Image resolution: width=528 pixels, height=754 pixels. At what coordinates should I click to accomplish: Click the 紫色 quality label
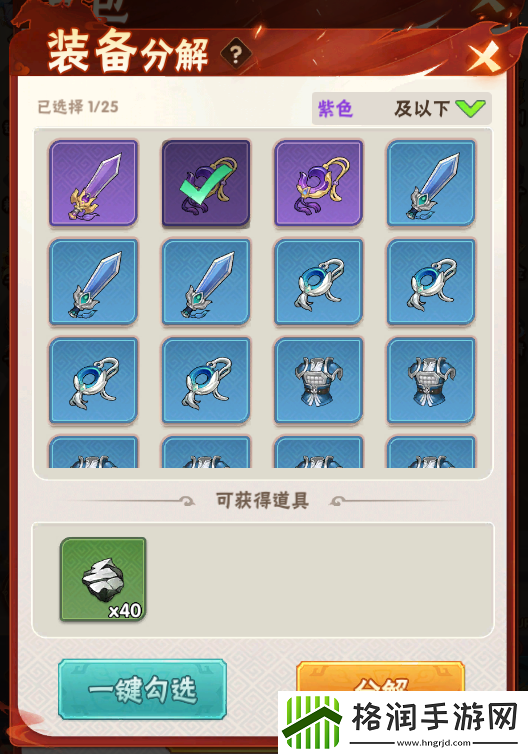[335, 109]
